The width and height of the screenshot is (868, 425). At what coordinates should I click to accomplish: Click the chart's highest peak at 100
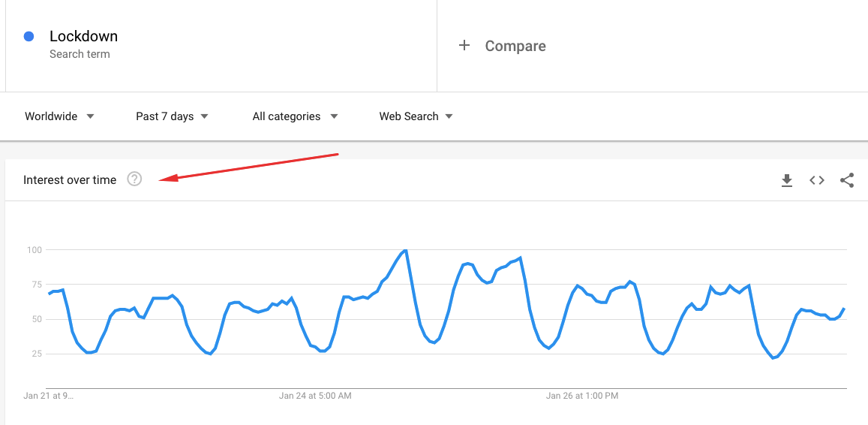coord(405,250)
